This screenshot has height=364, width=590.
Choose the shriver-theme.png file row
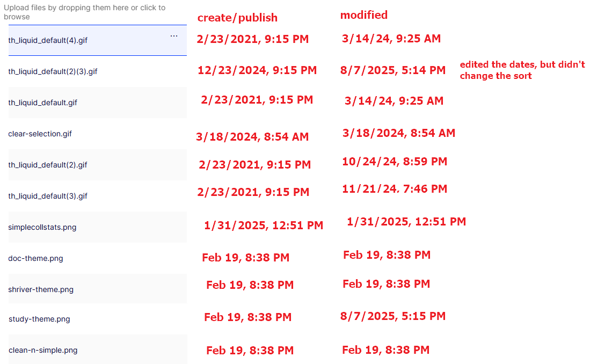pos(41,289)
